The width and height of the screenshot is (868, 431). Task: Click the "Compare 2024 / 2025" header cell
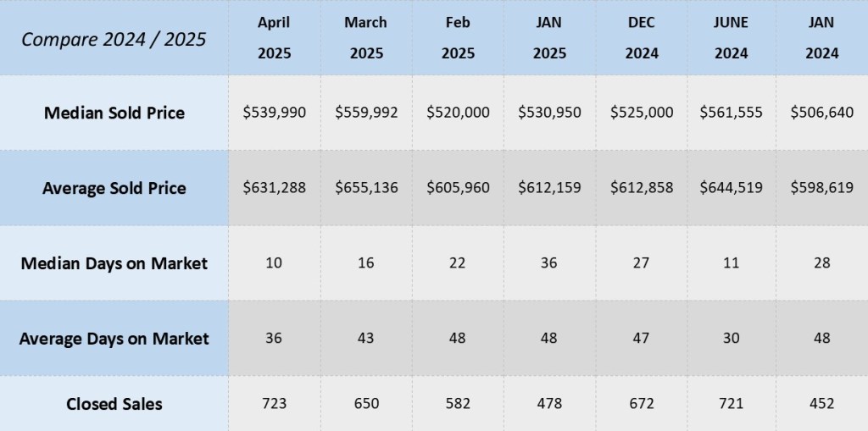tap(114, 38)
